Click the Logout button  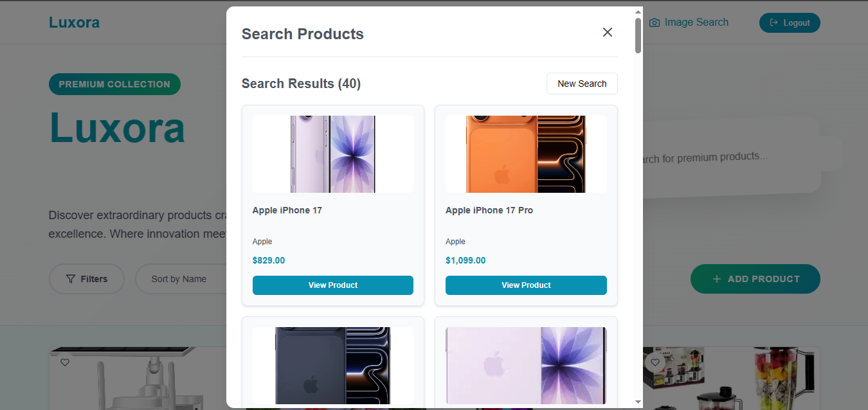coord(789,22)
